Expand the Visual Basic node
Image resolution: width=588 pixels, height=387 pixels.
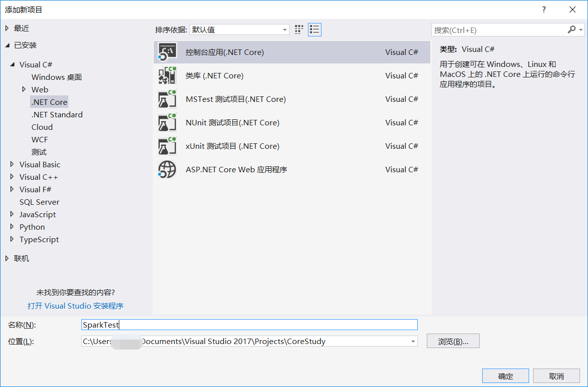(x=12, y=164)
